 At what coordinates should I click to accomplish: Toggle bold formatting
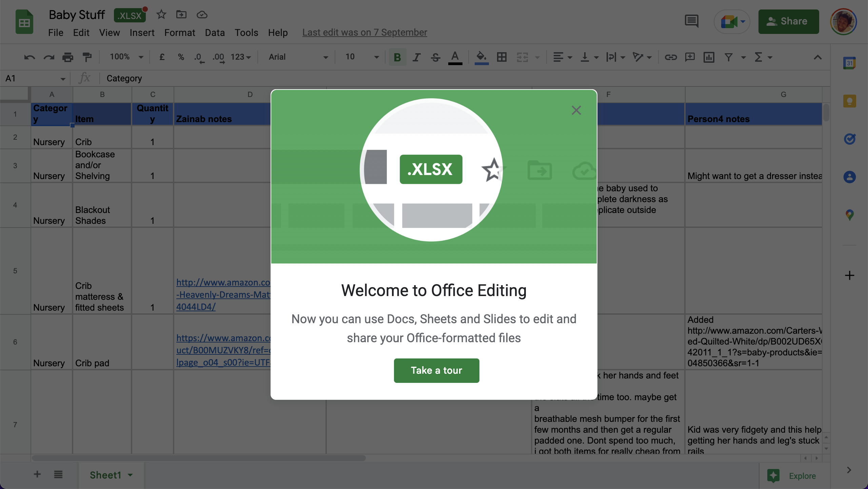(397, 57)
